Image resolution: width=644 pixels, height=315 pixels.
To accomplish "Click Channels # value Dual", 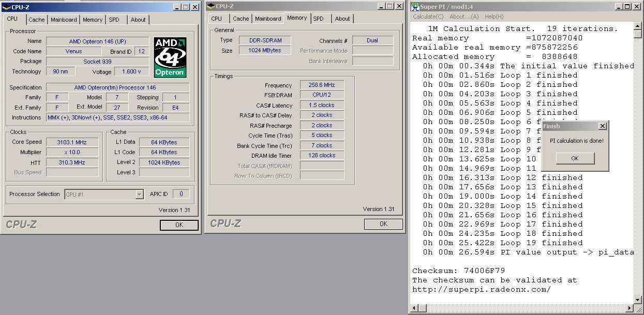I will point(372,40).
